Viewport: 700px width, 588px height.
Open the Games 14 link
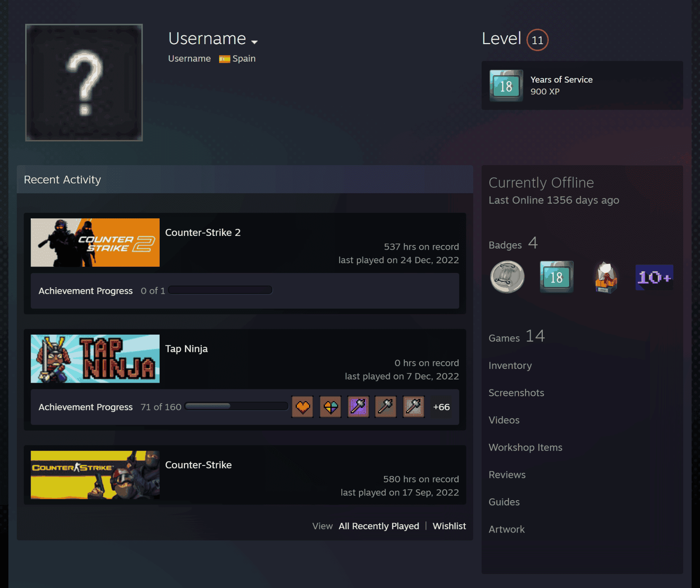click(517, 336)
